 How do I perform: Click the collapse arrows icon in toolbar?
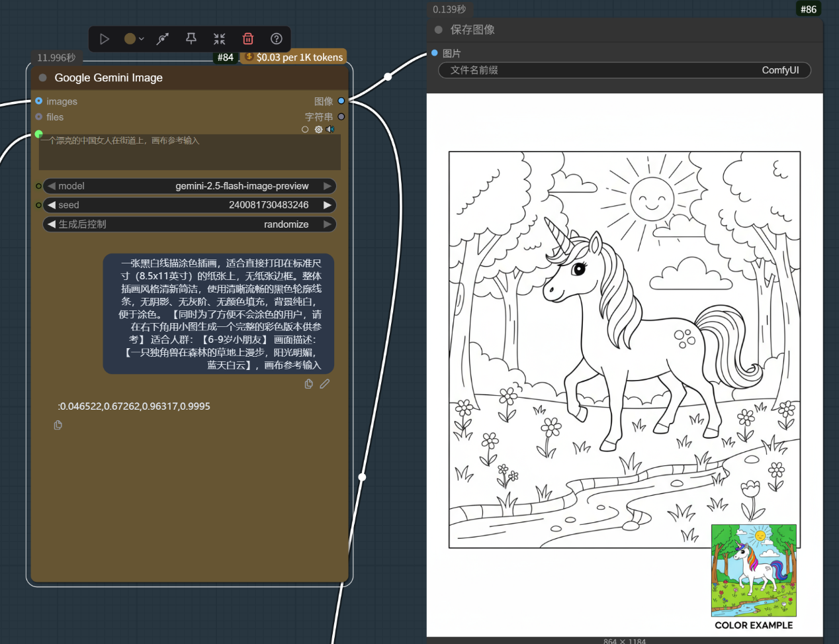[x=220, y=39]
